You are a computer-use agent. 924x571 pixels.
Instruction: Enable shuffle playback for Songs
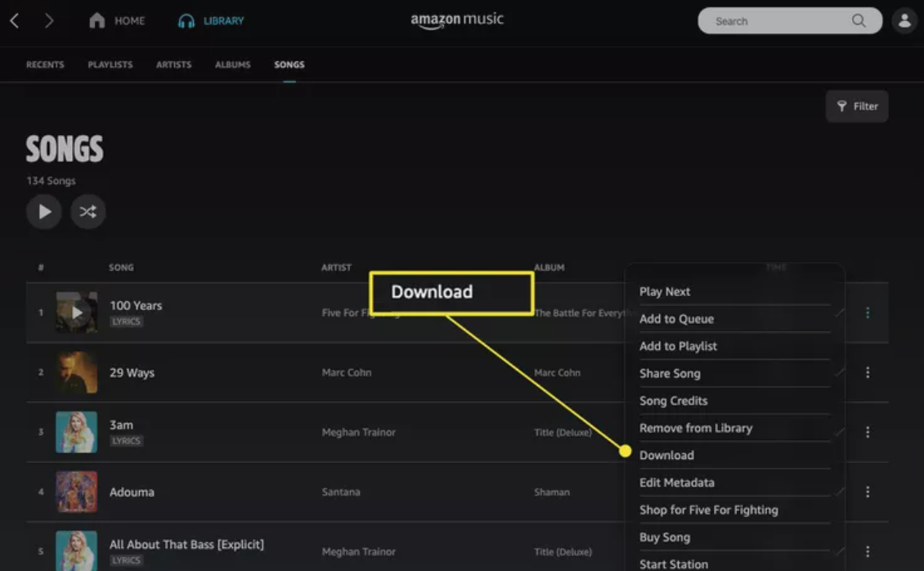87,211
